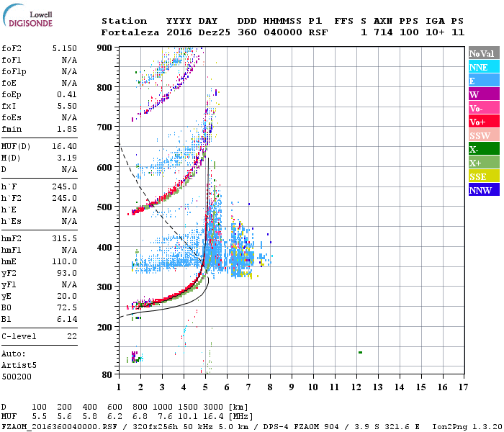Click the yF2 value 93.0
This screenshot has width=504, height=432.
click(67, 273)
